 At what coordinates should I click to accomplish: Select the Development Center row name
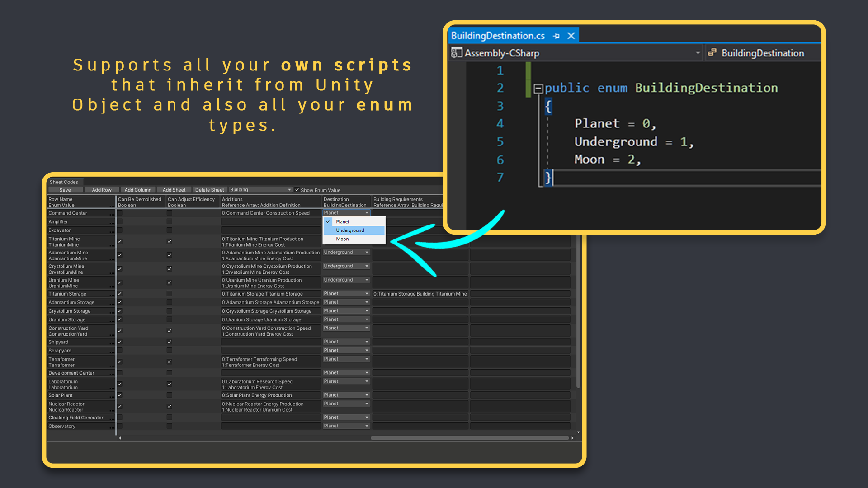pos(71,373)
